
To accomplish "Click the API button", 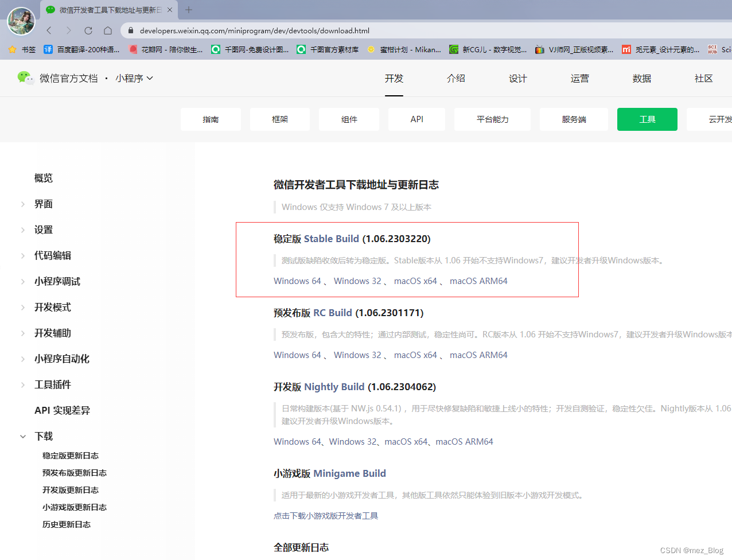I will coord(417,119).
